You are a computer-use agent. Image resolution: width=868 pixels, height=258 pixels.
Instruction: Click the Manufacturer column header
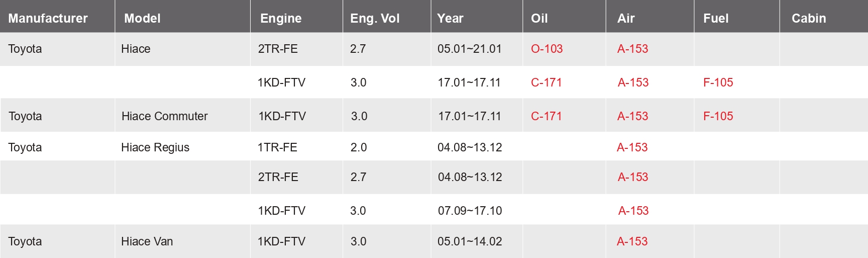[x=48, y=19]
